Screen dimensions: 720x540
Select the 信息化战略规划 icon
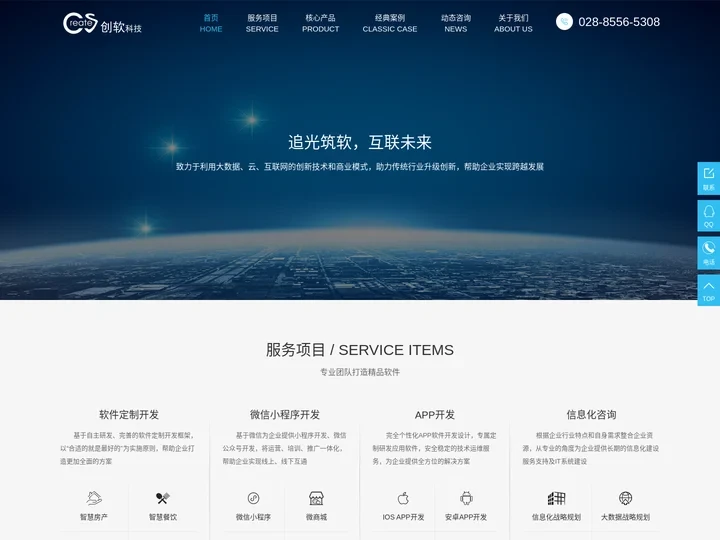(557, 498)
